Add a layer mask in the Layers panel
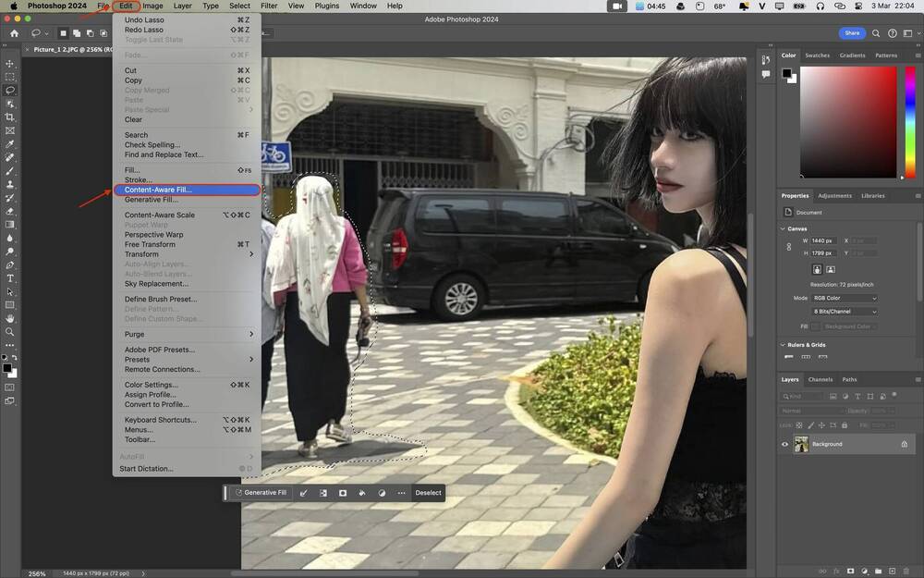 pos(850,571)
